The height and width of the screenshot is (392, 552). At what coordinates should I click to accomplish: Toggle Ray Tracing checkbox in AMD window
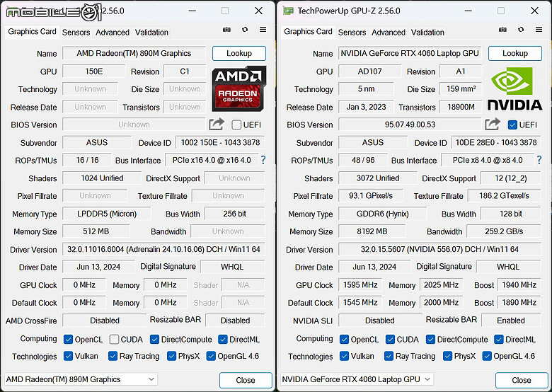(x=113, y=356)
